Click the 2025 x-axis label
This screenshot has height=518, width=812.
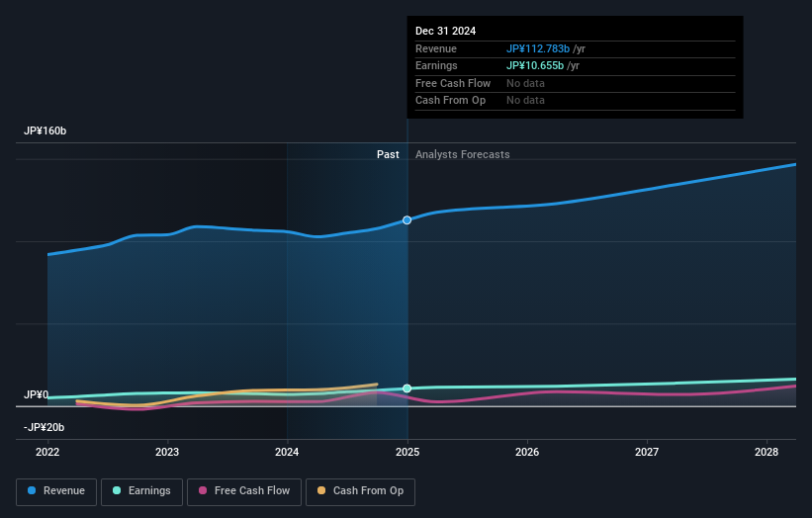click(407, 452)
